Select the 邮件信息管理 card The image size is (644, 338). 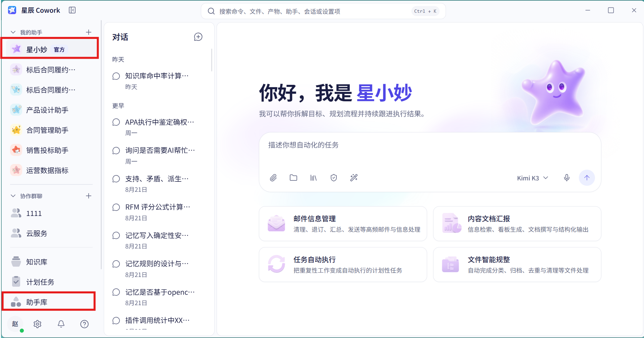pos(343,224)
